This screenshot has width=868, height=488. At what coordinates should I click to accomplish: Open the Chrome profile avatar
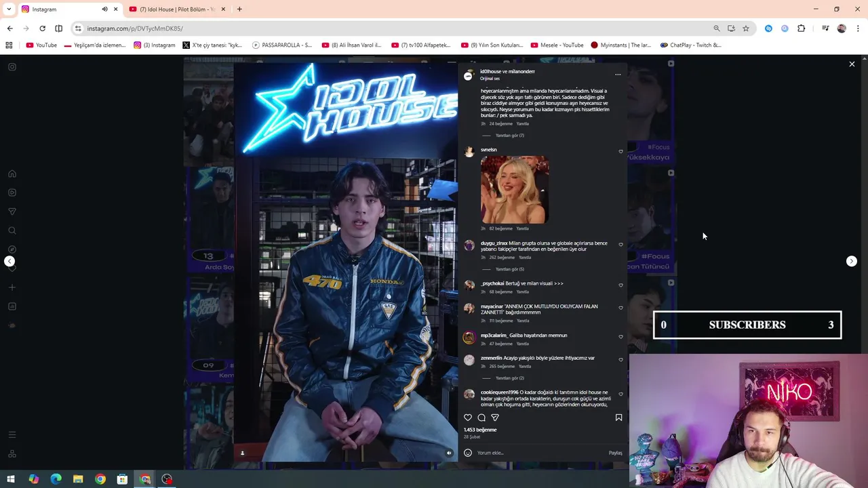(x=842, y=28)
